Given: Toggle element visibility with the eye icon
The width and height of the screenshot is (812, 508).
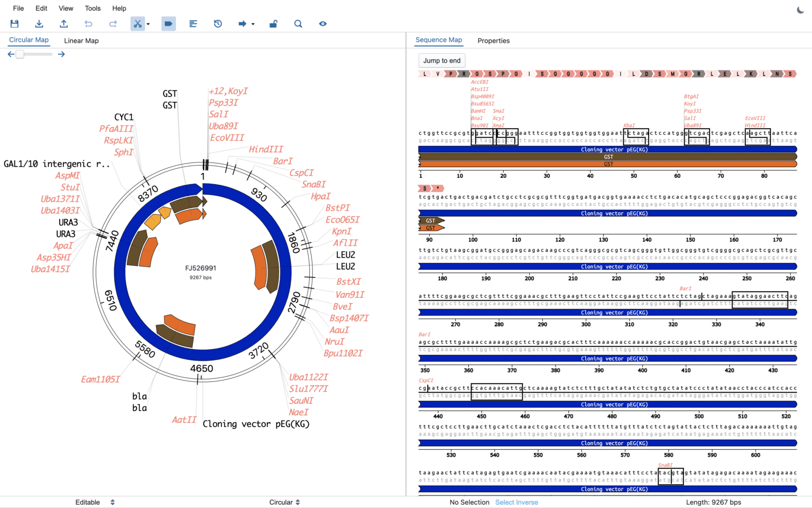Looking at the screenshot, I should click(322, 23).
